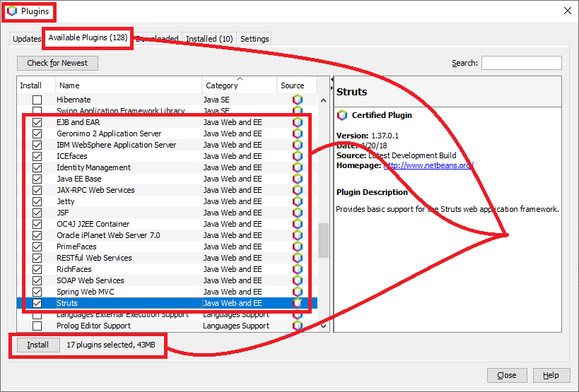Uncheck the Geronimo 2 Application Server checkbox

coord(37,133)
